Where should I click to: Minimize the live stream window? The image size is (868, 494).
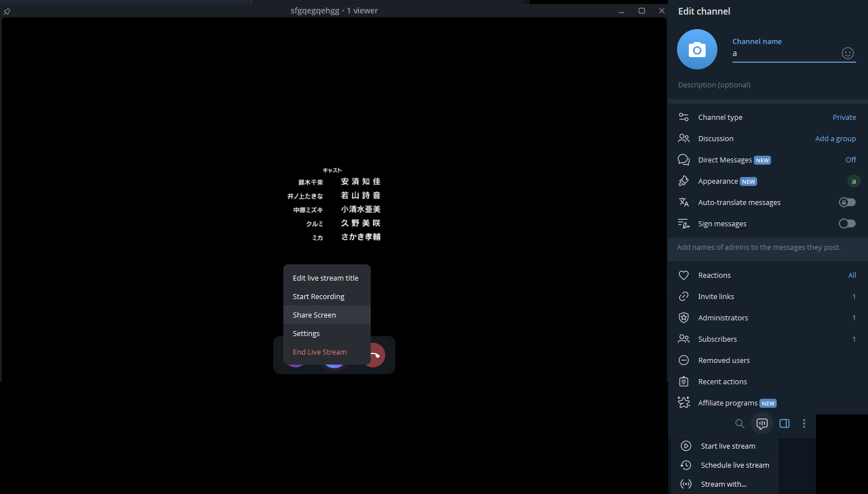point(622,11)
